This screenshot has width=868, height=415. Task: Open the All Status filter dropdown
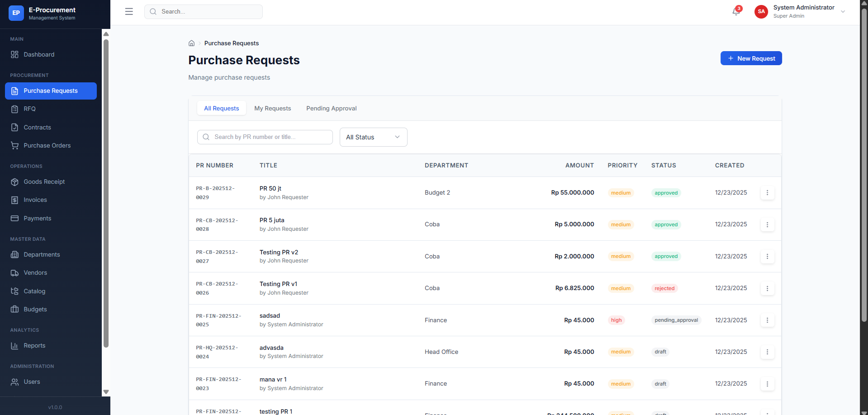coord(373,137)
